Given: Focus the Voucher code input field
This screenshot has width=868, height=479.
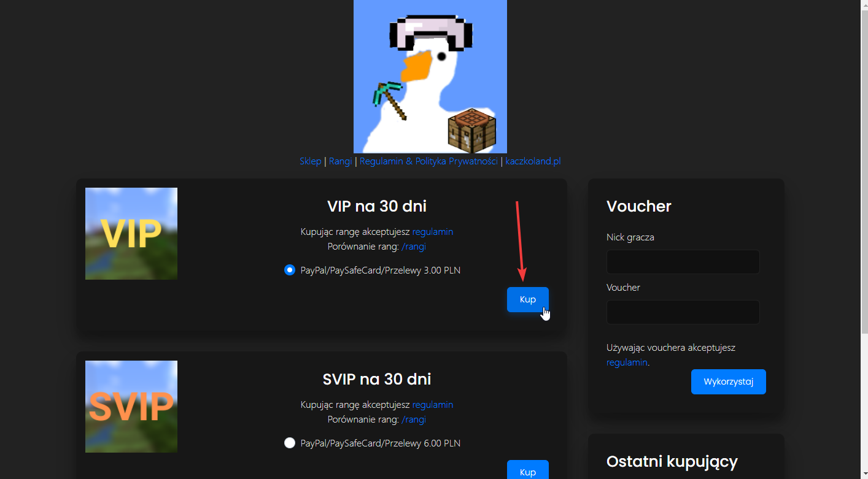Looking at the screenshot, I should (x=683, y=312).
